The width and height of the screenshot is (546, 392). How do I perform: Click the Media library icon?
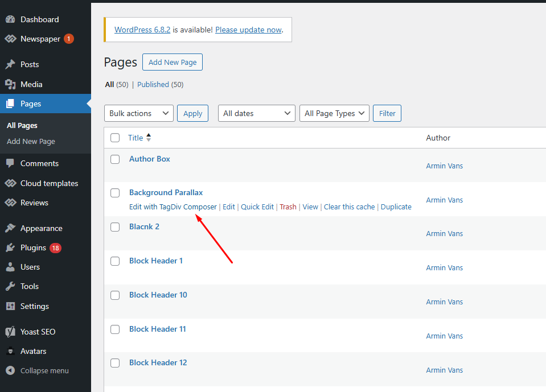pos(10,84)
